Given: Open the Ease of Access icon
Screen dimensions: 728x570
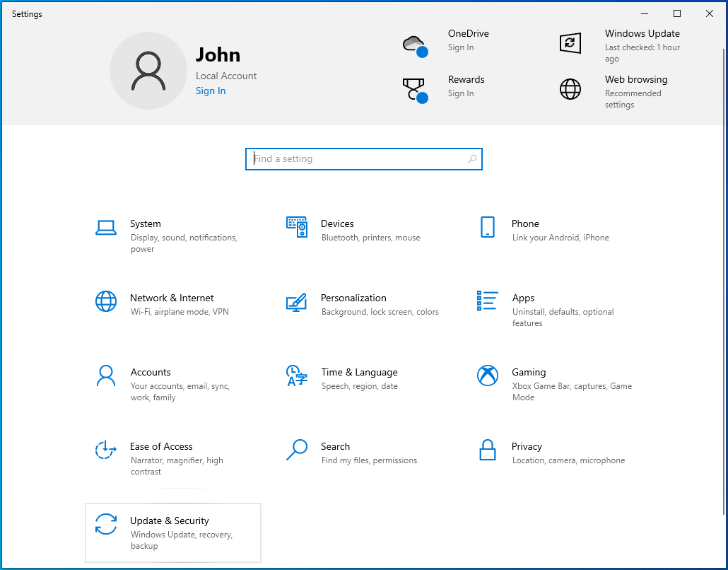Looking at the screenshot, I should pos(106,450).
